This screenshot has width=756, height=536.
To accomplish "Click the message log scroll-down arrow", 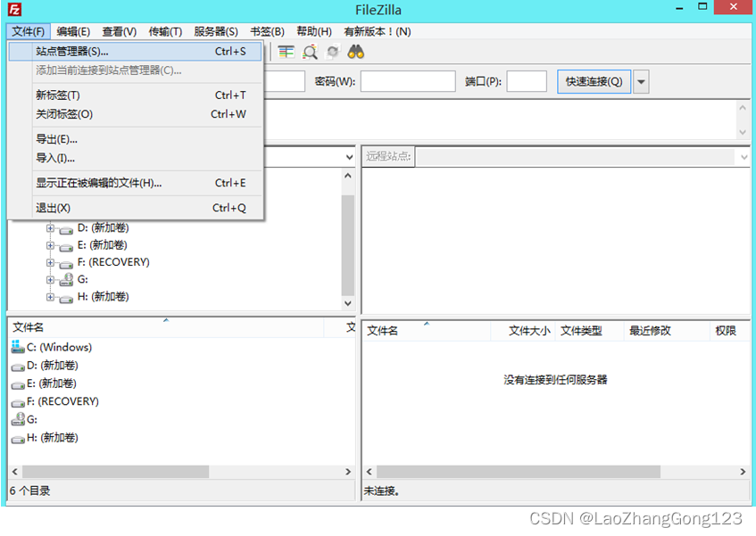I will [x=743, y=132].
